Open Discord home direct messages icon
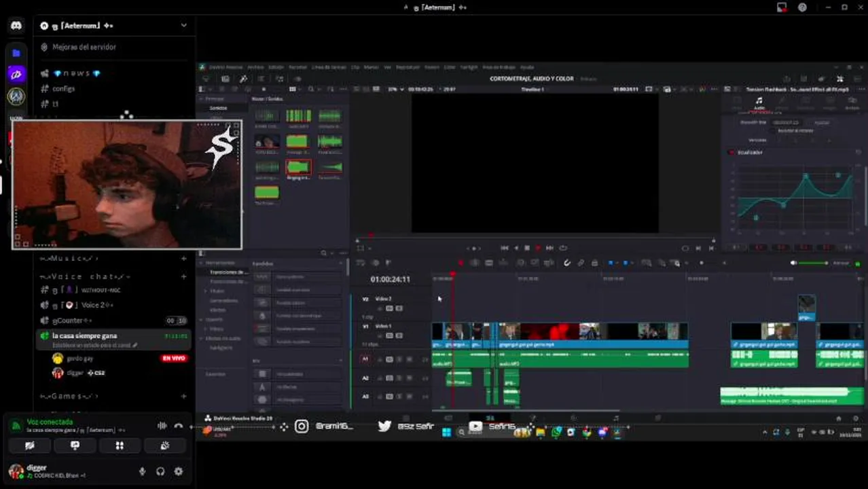 pyautogui.click(x=16, y=26)
